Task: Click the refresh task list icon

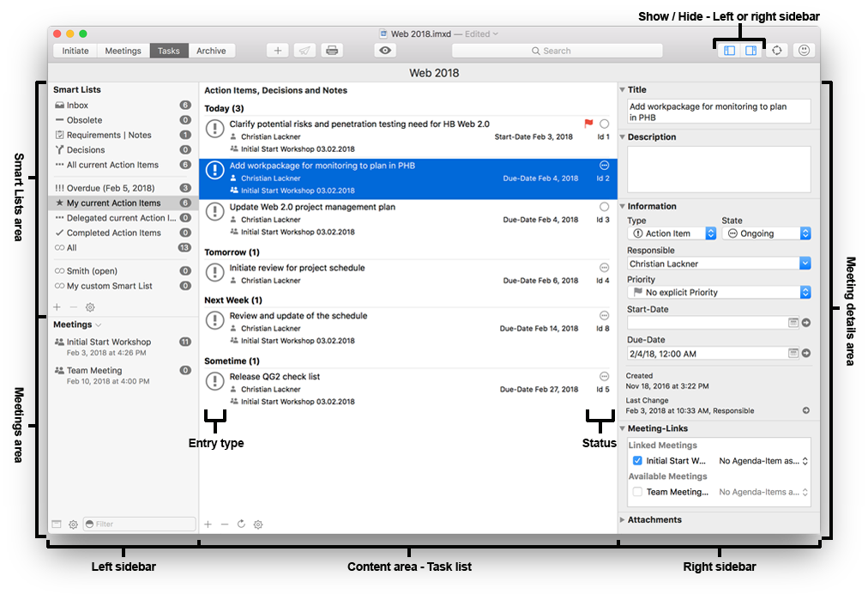Action: click(241, 524)
